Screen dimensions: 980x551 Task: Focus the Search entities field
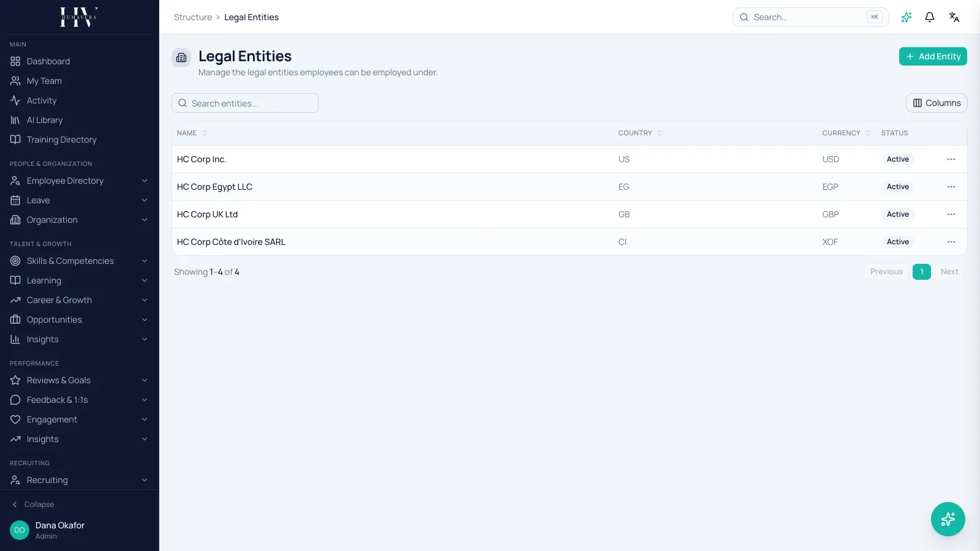245,103
